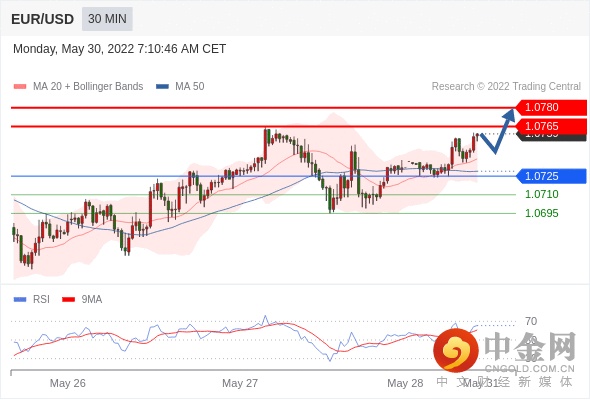This screenshot has width=590, height=400.
Task: Click the green 1.0710 support level label
Action: (541, 194)
